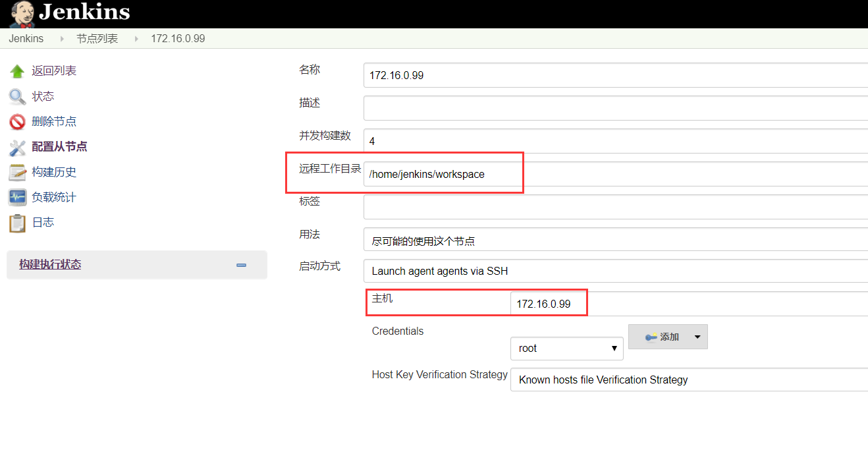Click the 名称 field label
The image size is (868, 454).
tap(310, 70)
